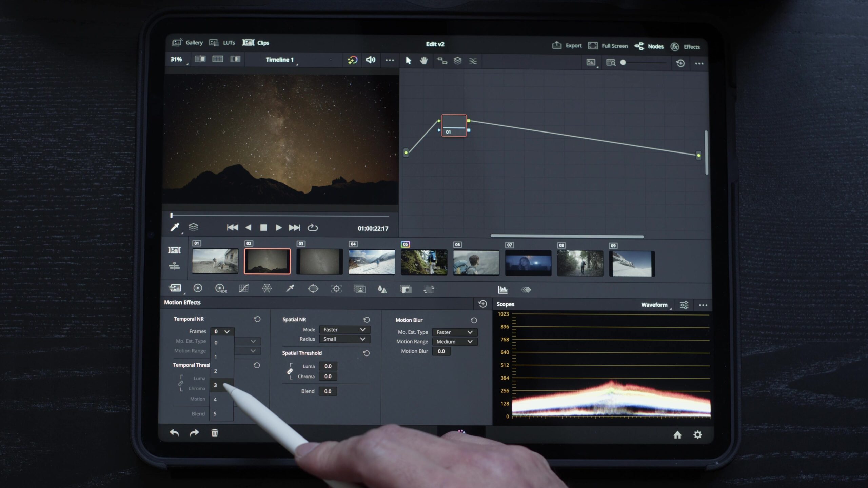This screenshot has width=868, height=488.
Task: Open the Magic Mask palette icon
Action: click(359, 289)
